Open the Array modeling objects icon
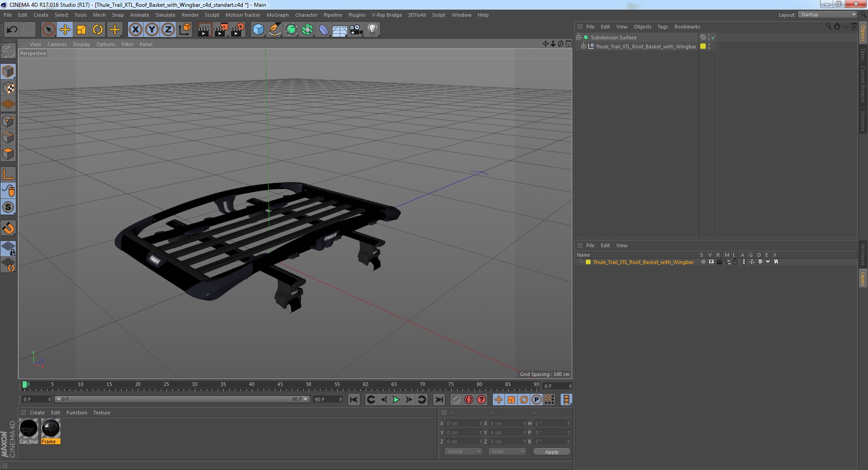The height and width of the screenshot is (470, 868). pyautogui.click(x=307, y=30)
